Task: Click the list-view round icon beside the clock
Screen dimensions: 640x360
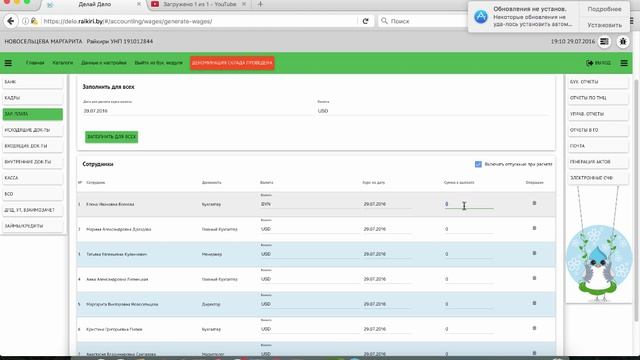Action: pos(604,41)
